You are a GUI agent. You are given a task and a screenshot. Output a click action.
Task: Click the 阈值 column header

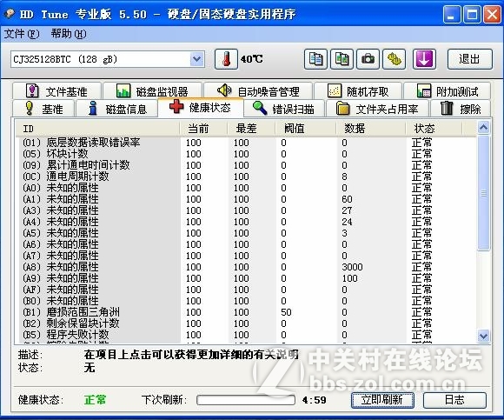306,129
